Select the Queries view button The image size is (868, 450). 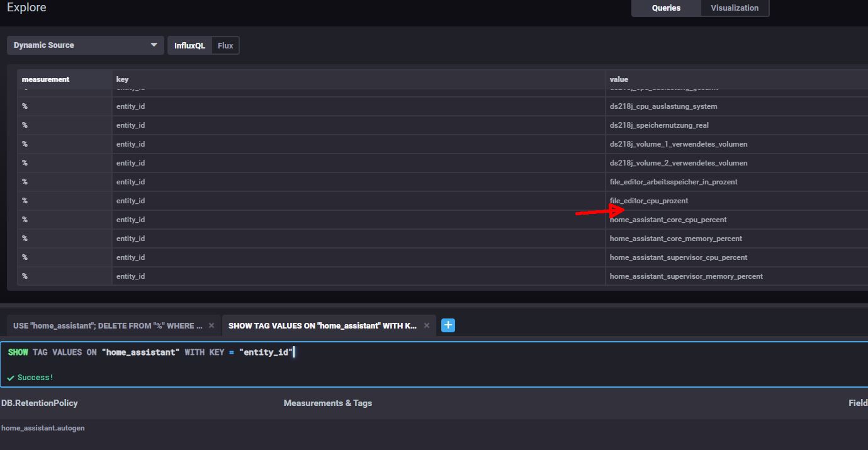(x=666, y=8)
